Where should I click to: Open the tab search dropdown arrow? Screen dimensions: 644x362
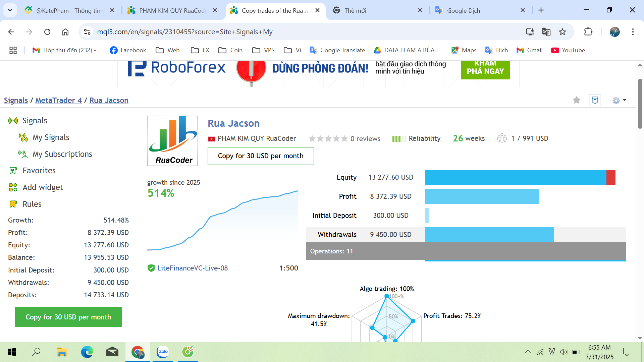10,10
